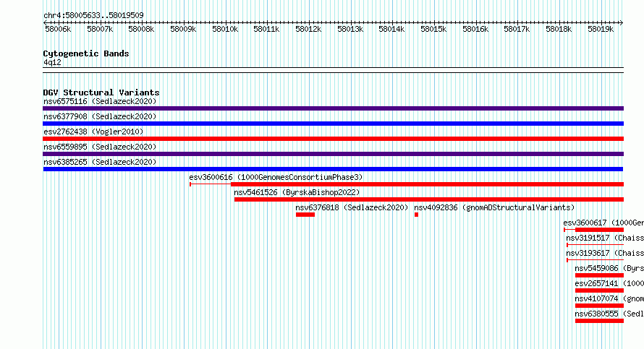Click the 58010k ruler tick label
This screenshot has width=644, height=349.
tap(225, 29)
